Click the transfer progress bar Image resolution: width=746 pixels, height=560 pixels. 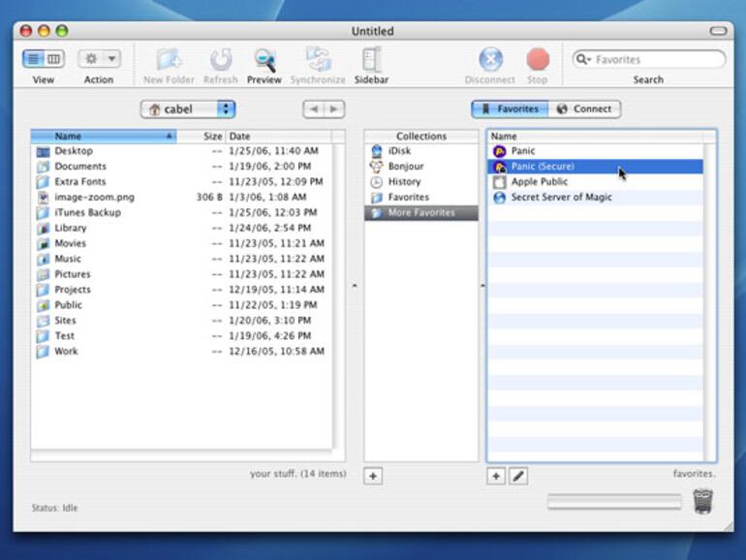click(x=615, y=501)
